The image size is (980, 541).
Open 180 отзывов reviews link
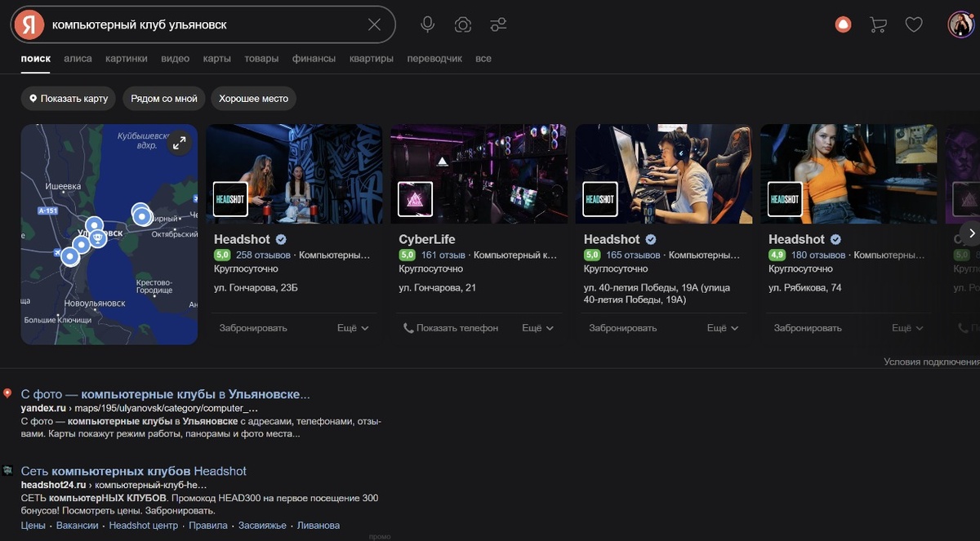point(818,255)
